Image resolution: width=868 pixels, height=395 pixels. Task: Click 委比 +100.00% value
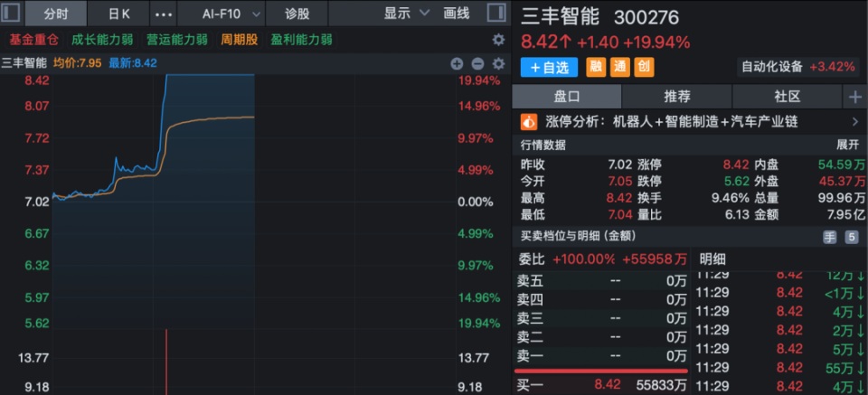(x=584, y=259)
